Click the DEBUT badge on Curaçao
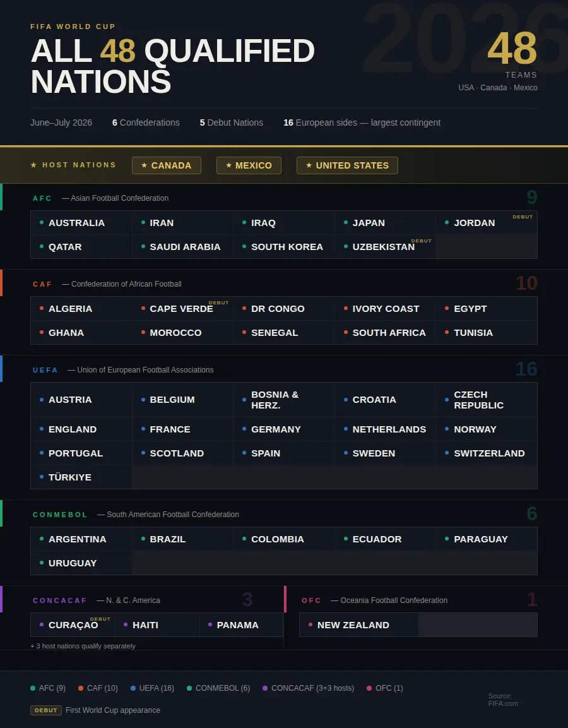Image resolution: width=568 pixels, height=728 pixels. coord(100,619)
